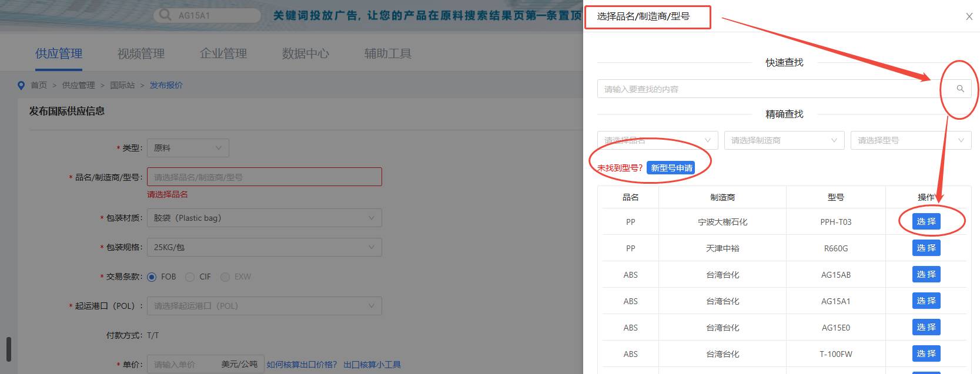Click the 新型号申请 button

(x=671, y=168)
